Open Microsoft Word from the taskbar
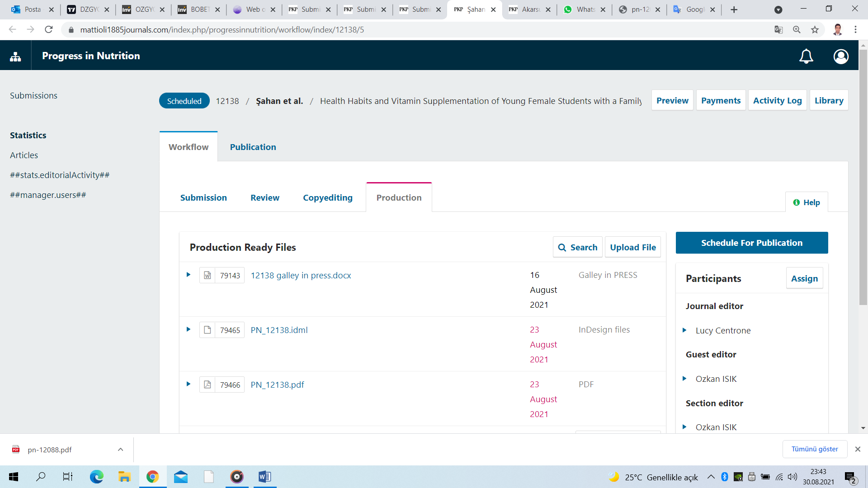Viewport: 868px width, 488px height. (264, 477)
